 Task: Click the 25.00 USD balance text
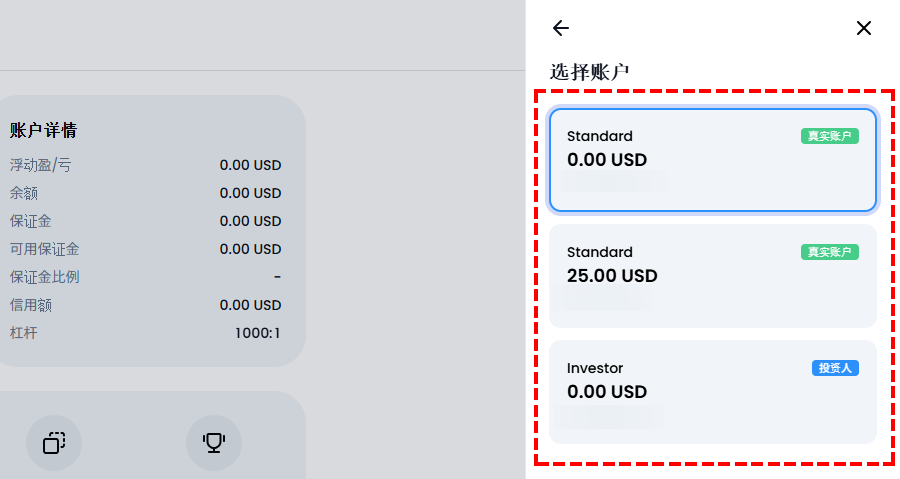click(x=612, y=276)
